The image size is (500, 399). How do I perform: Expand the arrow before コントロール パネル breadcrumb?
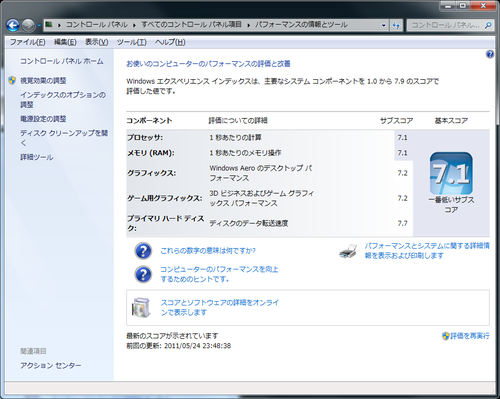(x=59, y=25)
